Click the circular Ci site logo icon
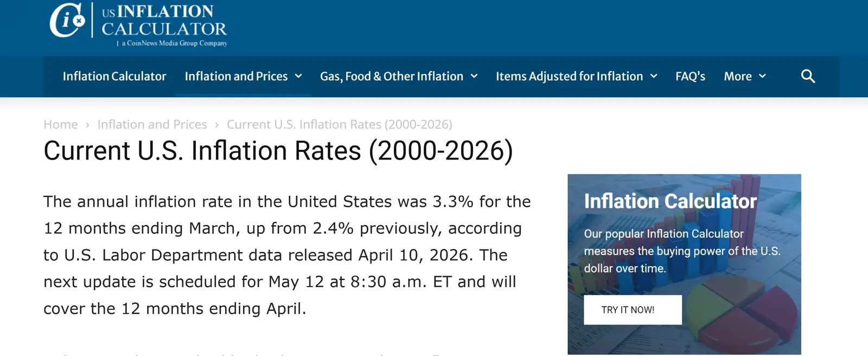Screen dimensions: 868x356 point(67,21)
